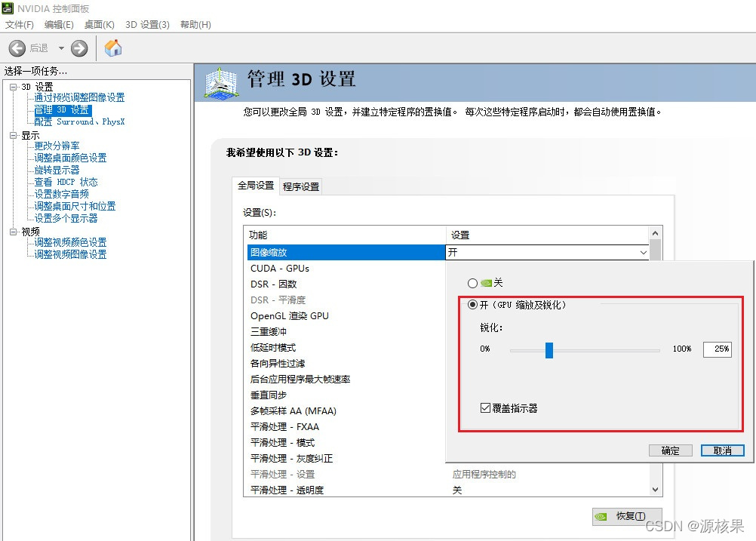Screen dimensions: 756x541
Task: Open 设置多个显示器 tree item
Action: (66, 218)
